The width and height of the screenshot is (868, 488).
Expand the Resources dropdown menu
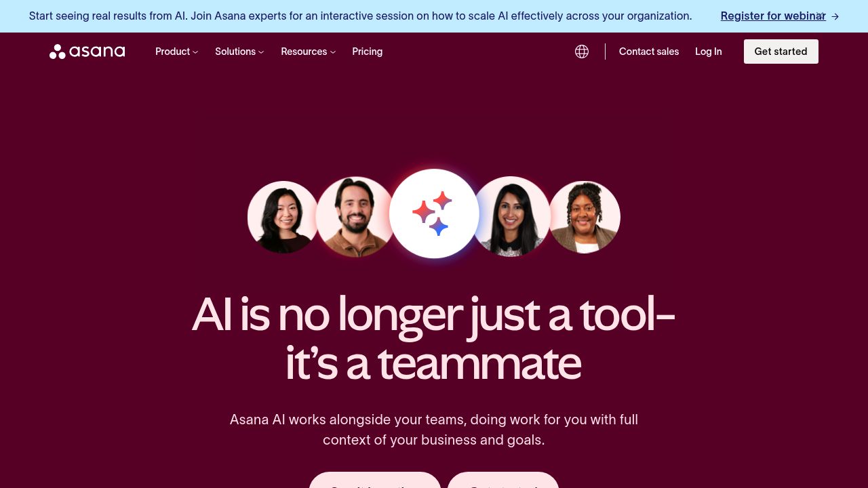309,52
